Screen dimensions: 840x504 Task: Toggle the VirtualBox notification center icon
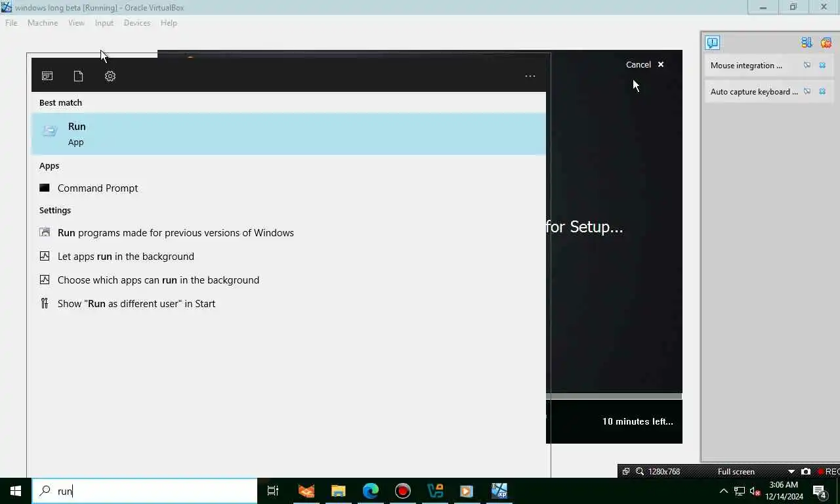(x=713, y=43)
